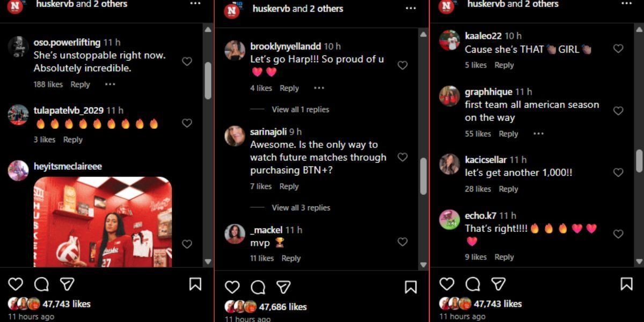Reply to kacicsellar's comment
644x322 pixels.
pos(508,189)
